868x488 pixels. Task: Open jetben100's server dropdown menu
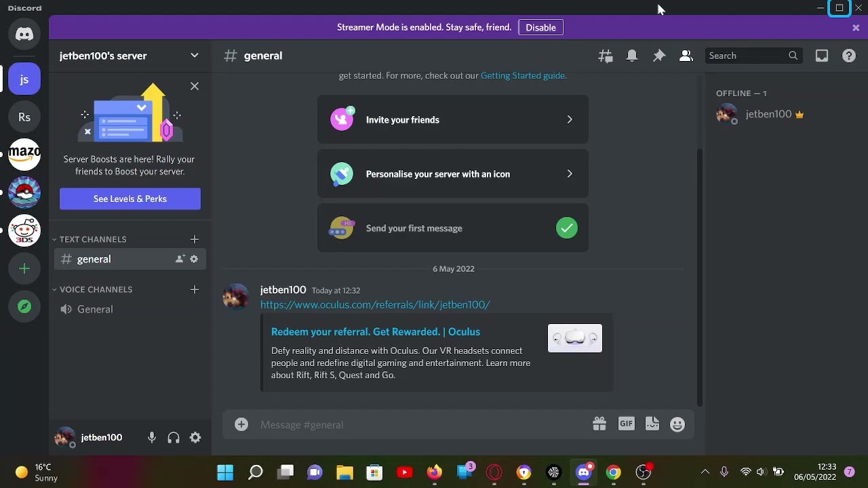pos(130,56)
